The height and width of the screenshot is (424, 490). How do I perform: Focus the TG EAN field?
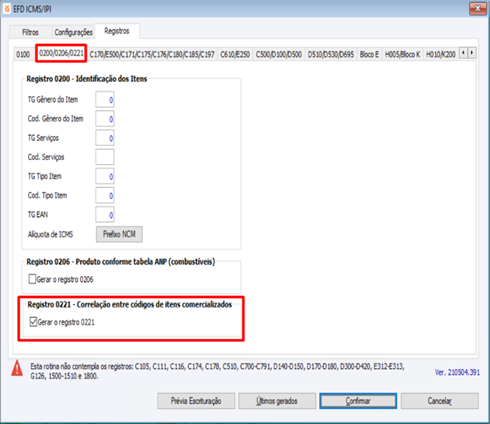(x=105, y=215)
